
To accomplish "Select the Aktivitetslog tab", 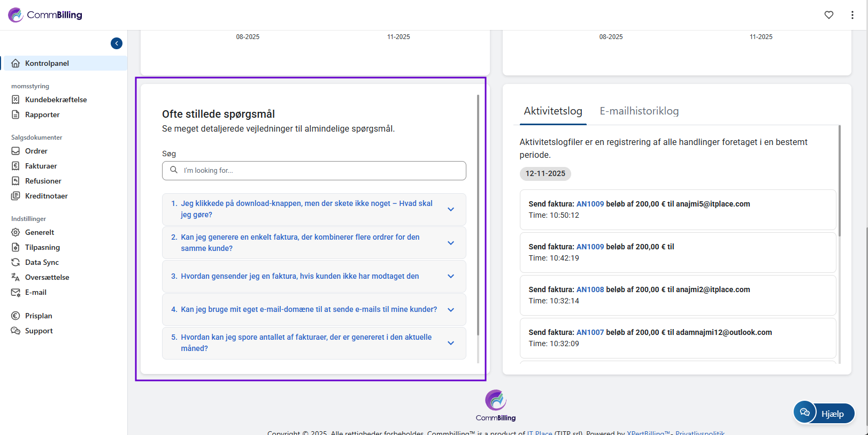I will [552, 111].
